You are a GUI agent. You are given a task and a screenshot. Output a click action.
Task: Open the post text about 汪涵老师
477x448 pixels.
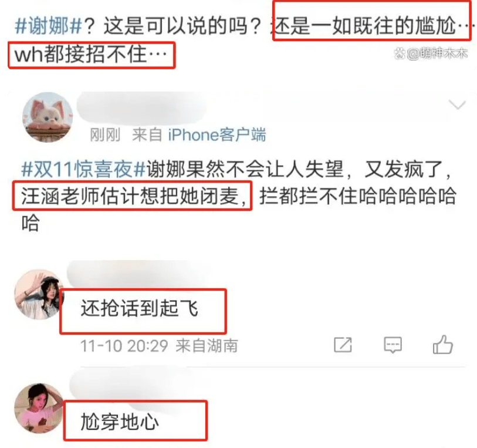tap(239, 196)
